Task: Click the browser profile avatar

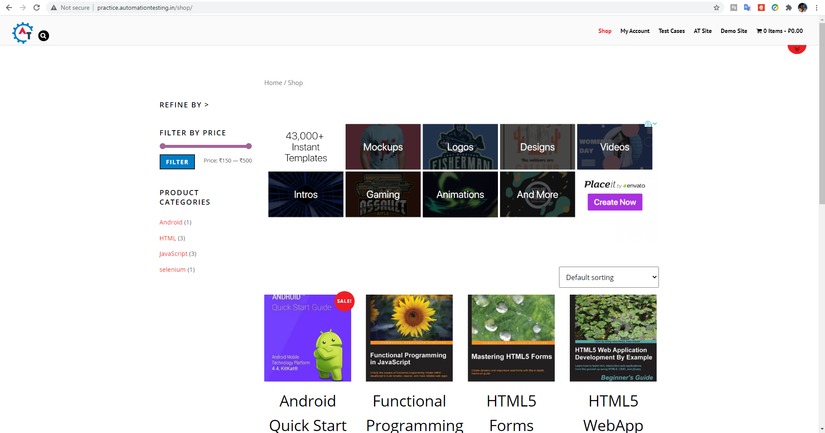Action: 802,7
